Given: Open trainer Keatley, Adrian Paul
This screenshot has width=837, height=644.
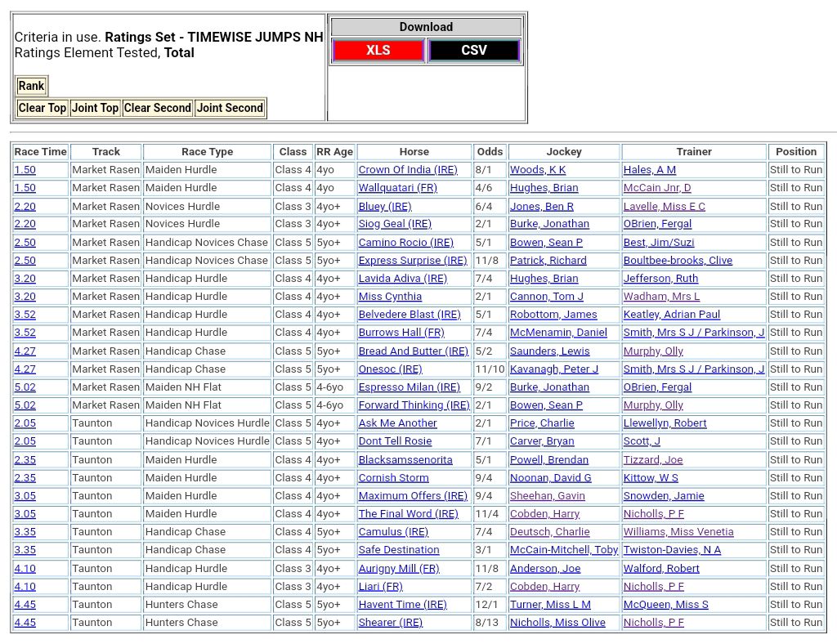Looking at the screenshot, I should (671, 315).
